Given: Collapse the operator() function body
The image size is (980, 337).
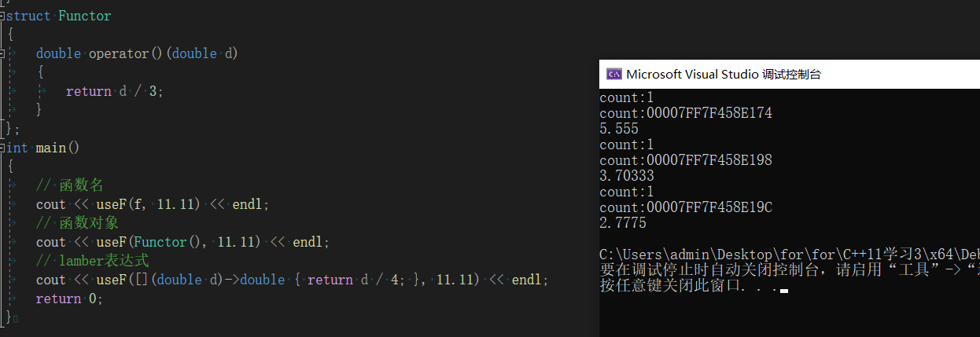Looking at the screenshot, I should (2, 53).
